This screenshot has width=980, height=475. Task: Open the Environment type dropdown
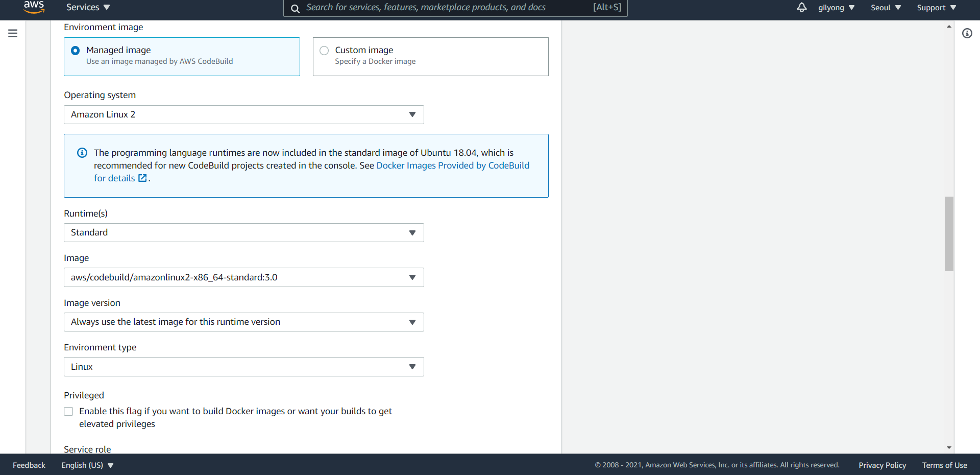[244, 367]
